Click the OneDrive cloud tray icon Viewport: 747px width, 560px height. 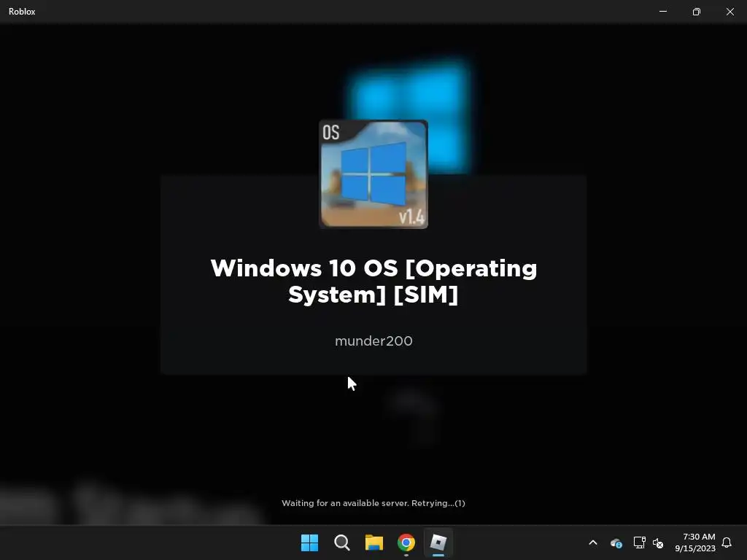click(x=616, y=542)
